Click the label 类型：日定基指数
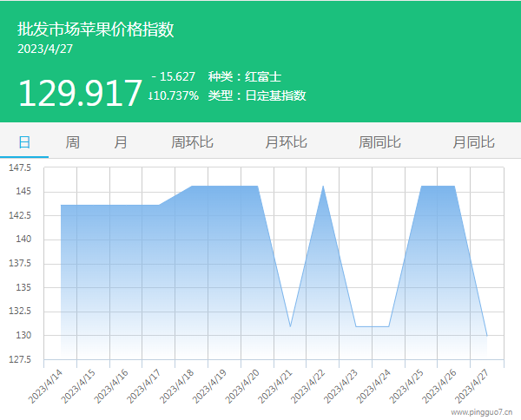The image size is (521, 420). [257, 95]
